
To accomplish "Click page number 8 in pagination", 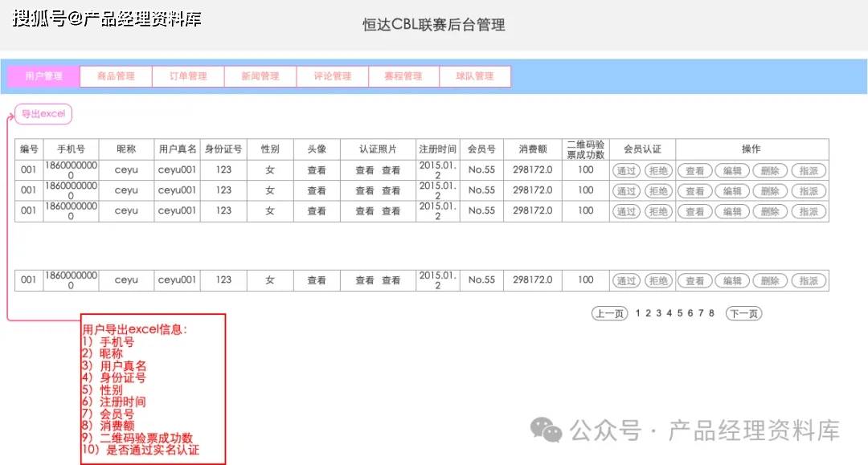I will tap(712, 314).
